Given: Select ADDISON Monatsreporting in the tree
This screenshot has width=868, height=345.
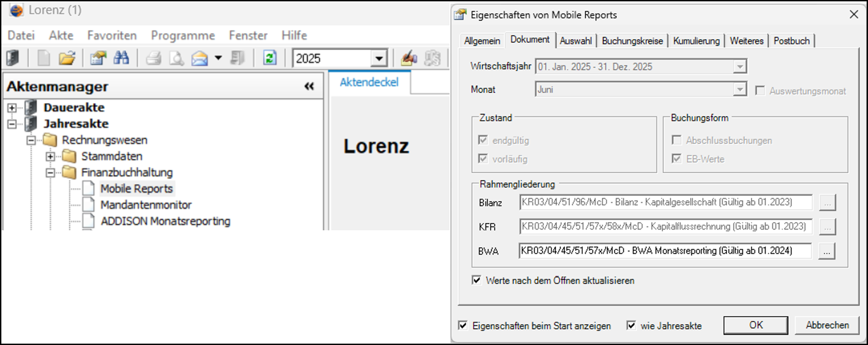Looking at the screenshot, I should point(165,221).
